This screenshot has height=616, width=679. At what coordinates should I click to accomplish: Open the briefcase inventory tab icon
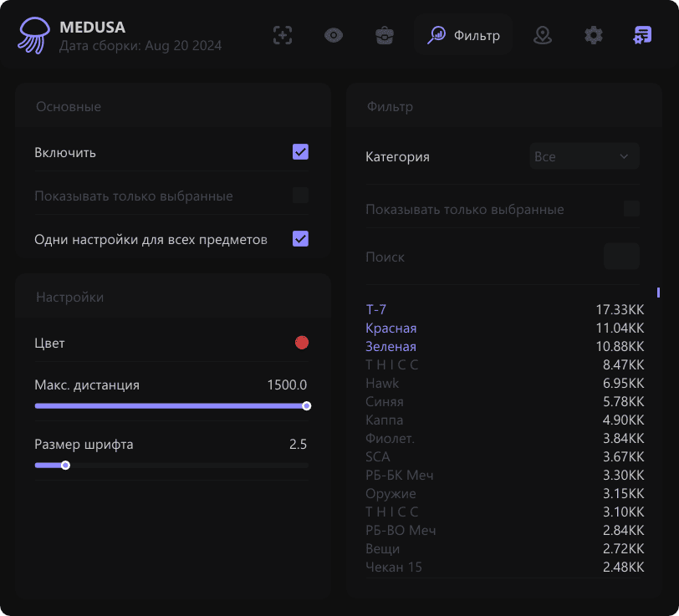(x=385, y=35)
